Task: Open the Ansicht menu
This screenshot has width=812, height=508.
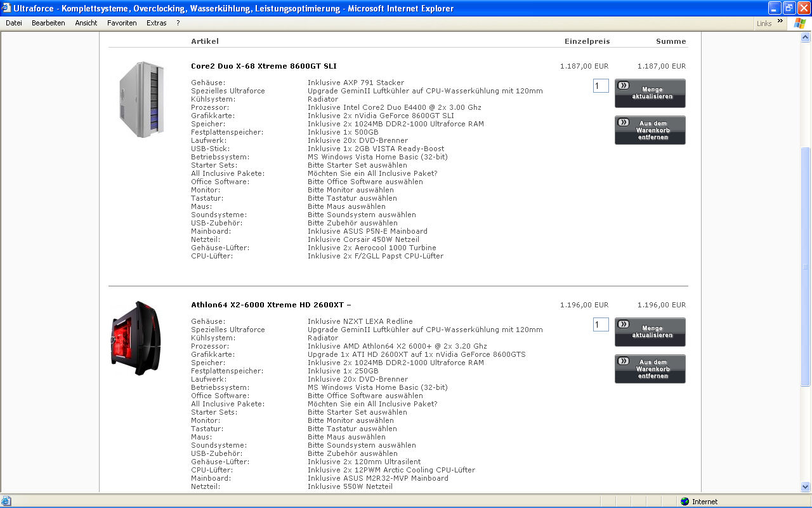Action: pyautogui.click(x=86, y=23)
